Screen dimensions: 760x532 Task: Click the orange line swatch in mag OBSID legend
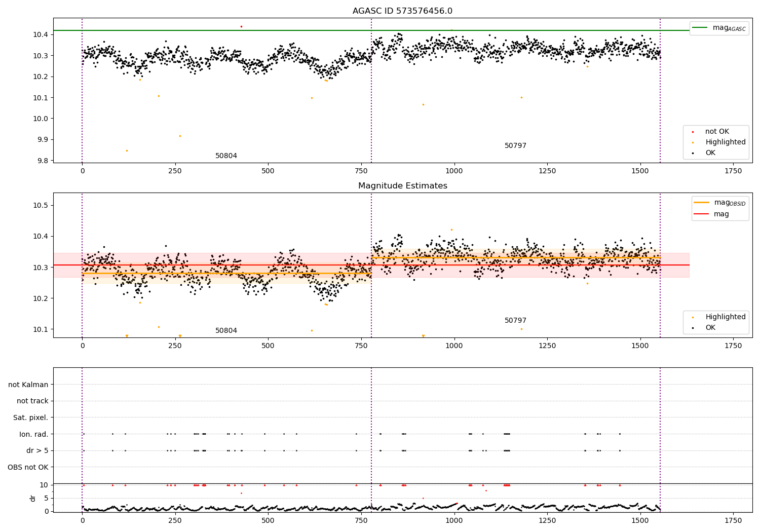click(702, 202)
